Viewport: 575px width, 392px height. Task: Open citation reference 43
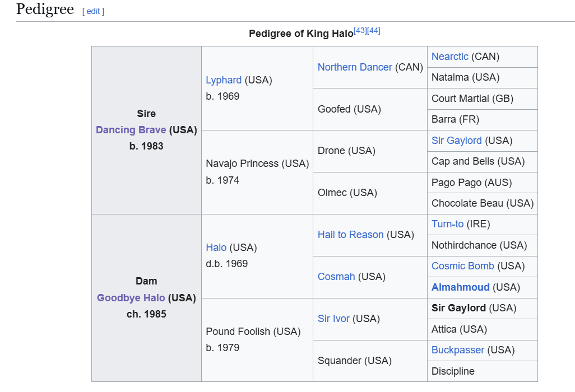(360, 30)
